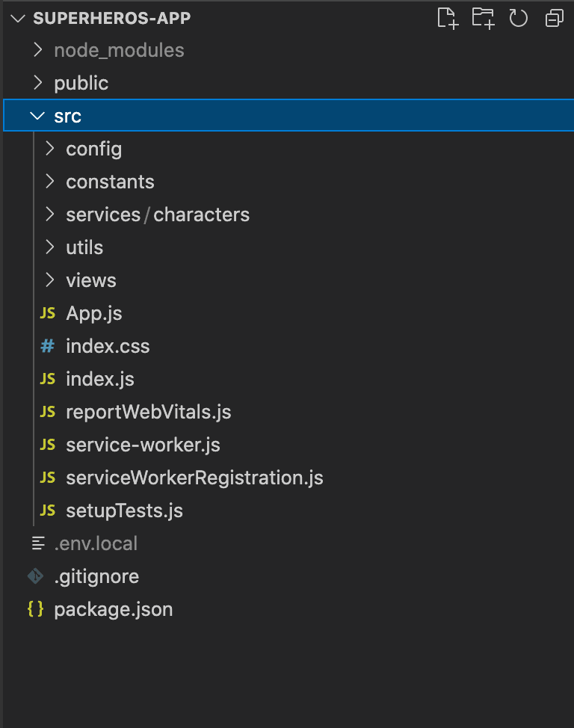Click the CSS icon beside index.css
574x728 pixels.
pyautogui.click(x=47, y=345)
